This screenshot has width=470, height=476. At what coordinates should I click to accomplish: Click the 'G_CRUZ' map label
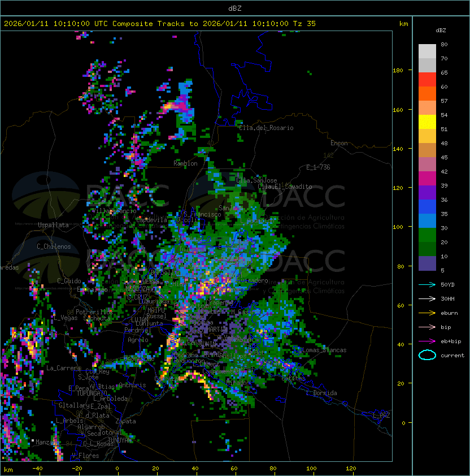137,297
